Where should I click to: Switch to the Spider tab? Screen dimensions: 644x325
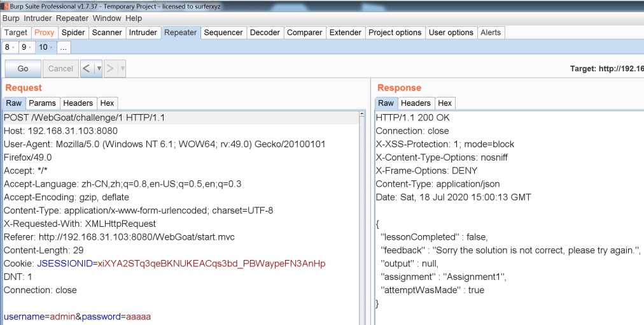pyautogui.click(x=73, y=32)
